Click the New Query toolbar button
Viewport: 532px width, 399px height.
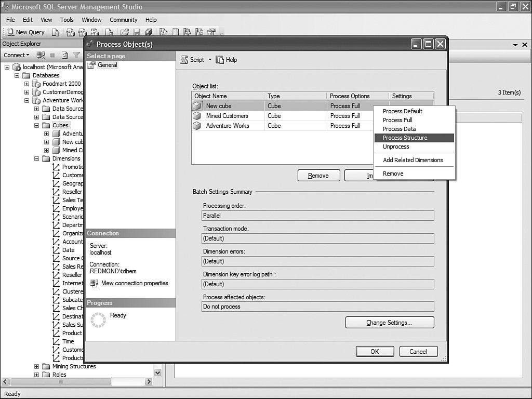point(26,32)
